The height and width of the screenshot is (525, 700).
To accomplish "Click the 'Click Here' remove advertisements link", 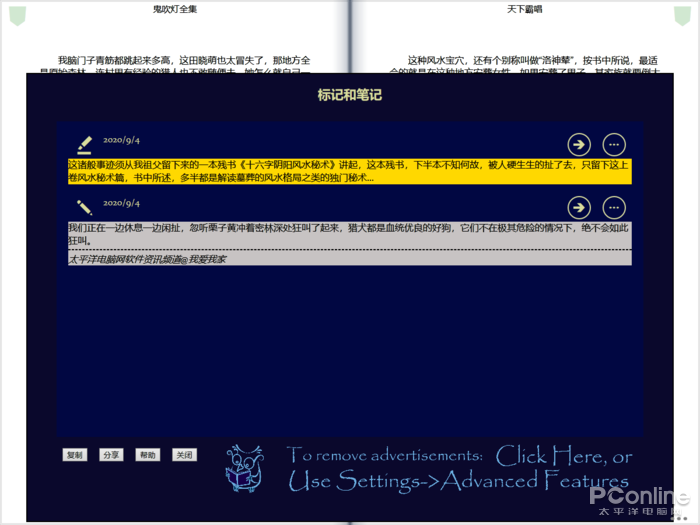I will pyautogui.click(x=563, y=456).
